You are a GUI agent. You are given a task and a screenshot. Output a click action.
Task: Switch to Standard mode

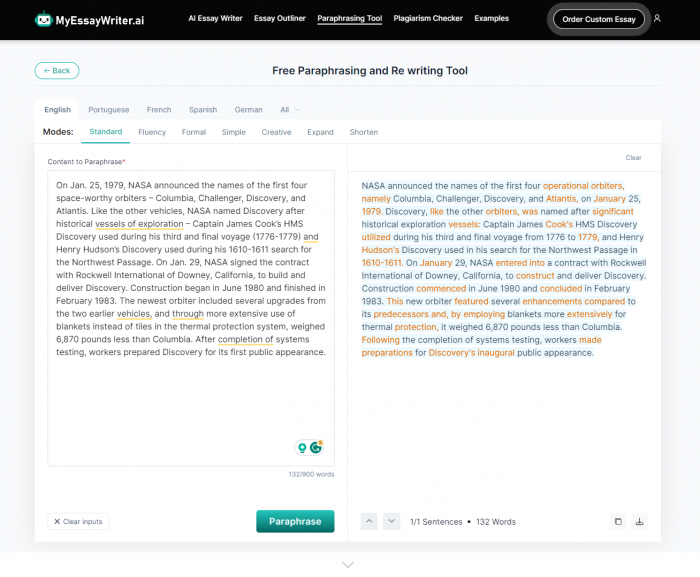106,132
